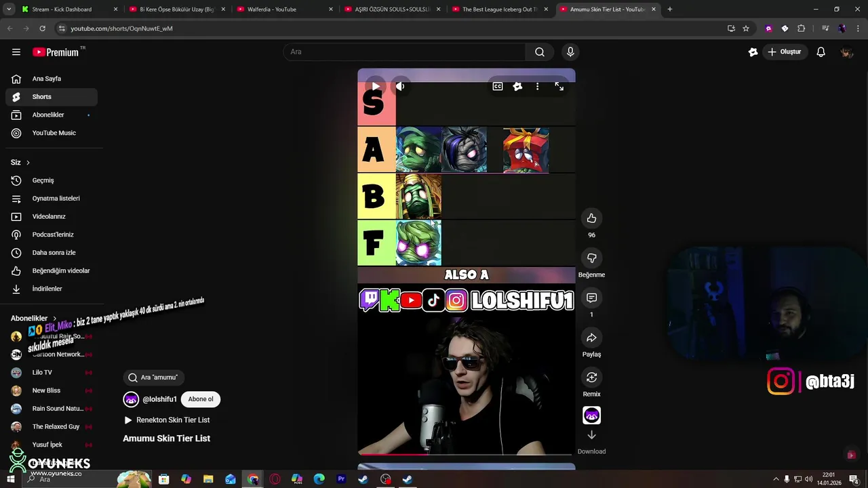Reload the current page
The image size is (868, 488).
42,28
